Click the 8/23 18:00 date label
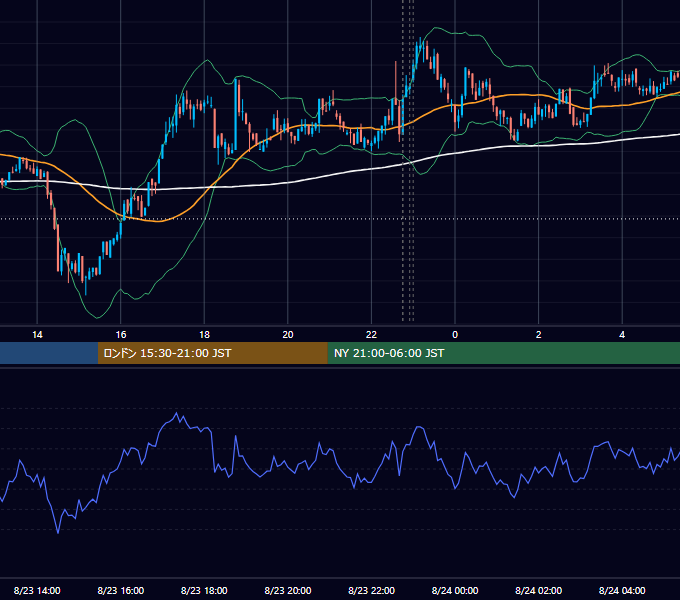This screenshot has width=680, height=600. (204, 590)
